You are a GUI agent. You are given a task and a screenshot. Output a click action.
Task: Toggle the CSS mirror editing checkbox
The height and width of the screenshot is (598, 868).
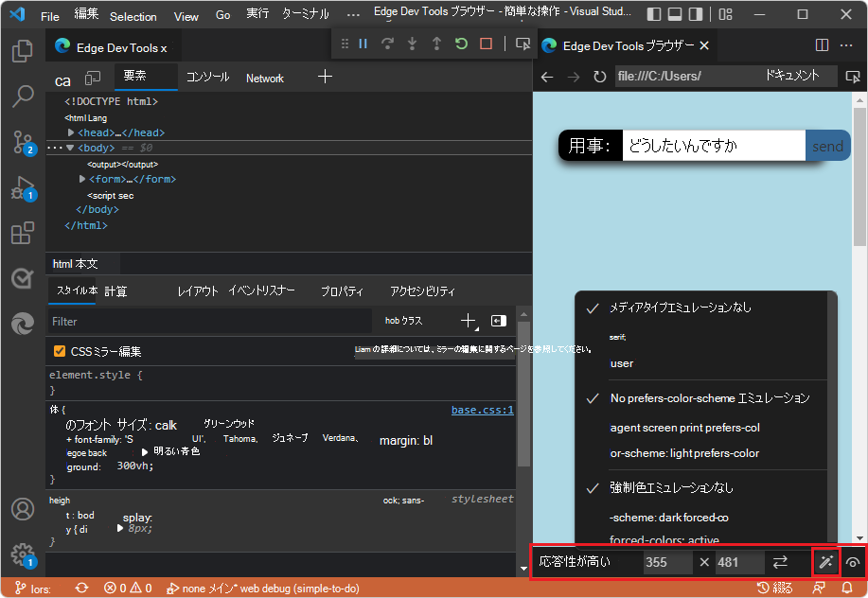click(60, 351)
